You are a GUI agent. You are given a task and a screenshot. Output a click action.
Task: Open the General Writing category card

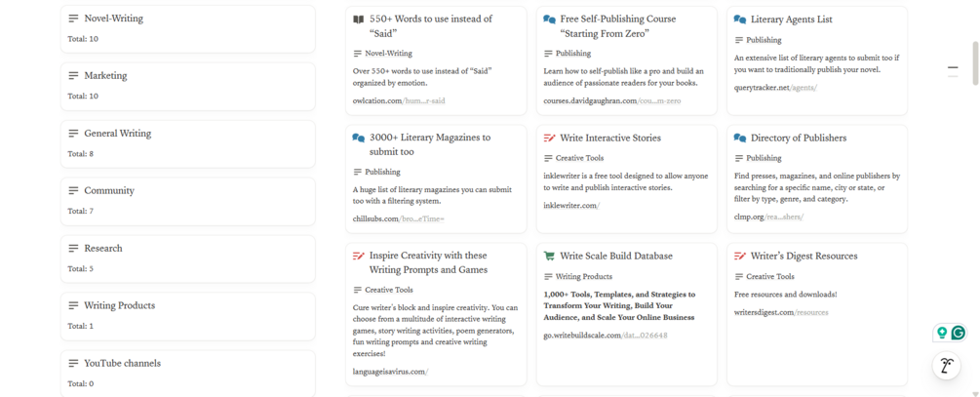[188, 143]
